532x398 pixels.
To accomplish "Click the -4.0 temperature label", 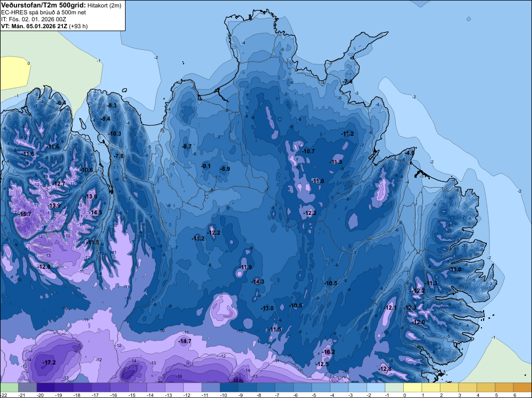I will pyautogui.click(x=409, y=153).
